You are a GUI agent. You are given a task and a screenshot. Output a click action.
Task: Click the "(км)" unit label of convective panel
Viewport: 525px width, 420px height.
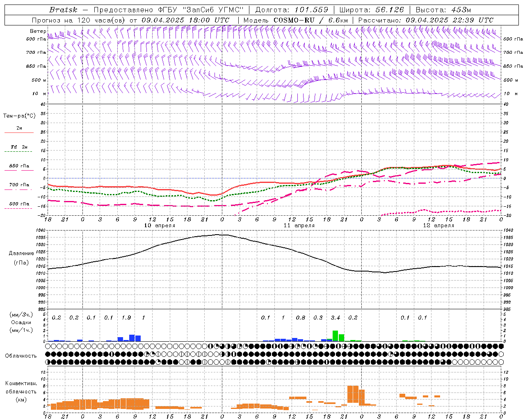pos(21,399)
